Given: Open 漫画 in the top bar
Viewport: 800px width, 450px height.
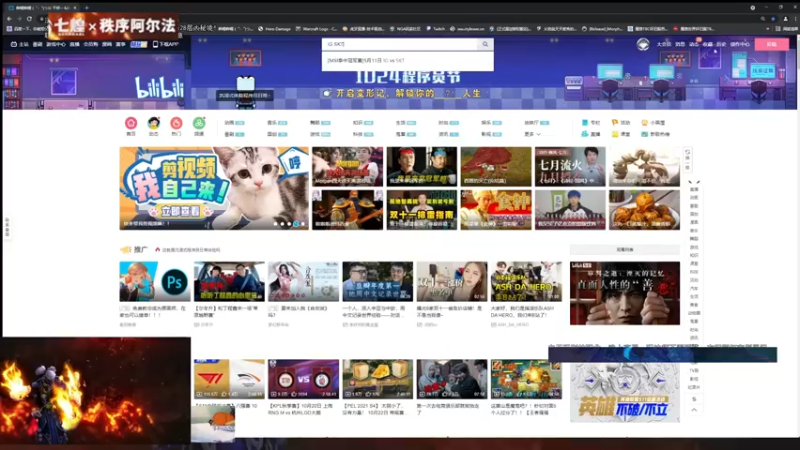Looking at the screenshot, I should pyautogui.click(x=107, y=44).
